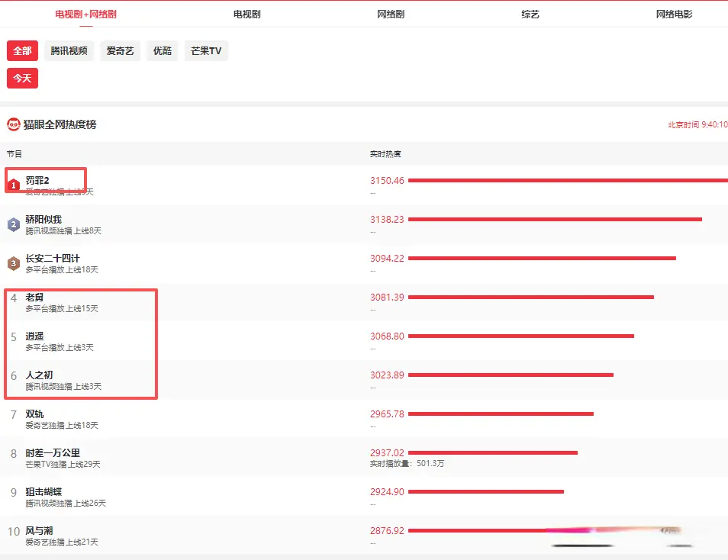Screen dimensions: 728x560
Task: Click the Maoyan cat logo icon
Action: pos(14,124)
